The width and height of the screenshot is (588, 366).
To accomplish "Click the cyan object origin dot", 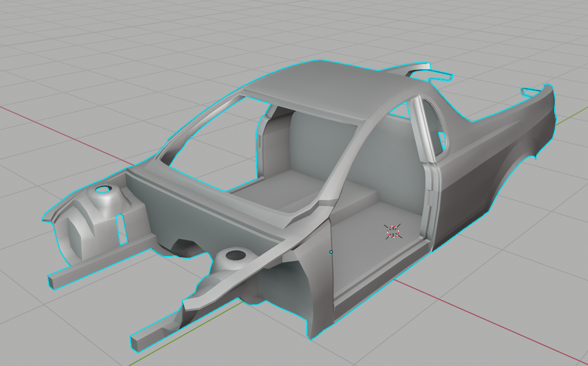I will tap(331, 252).
